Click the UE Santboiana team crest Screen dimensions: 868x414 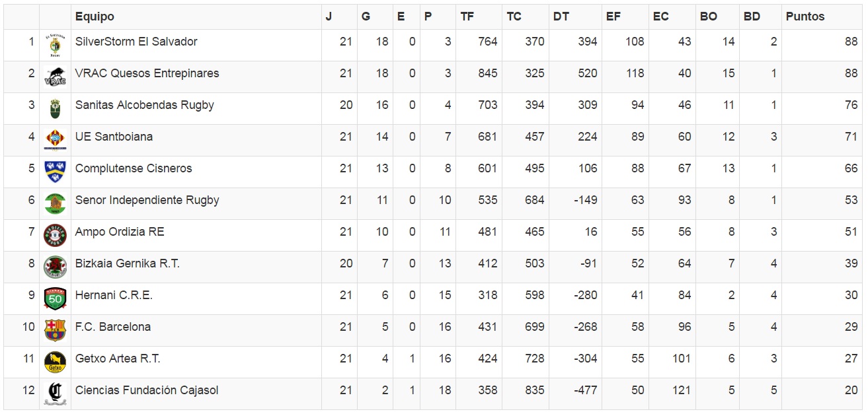[55, 140]
